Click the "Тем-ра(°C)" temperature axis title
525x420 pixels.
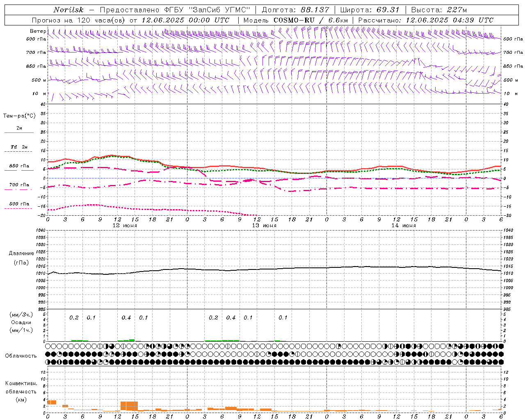(x=19, y=116)
